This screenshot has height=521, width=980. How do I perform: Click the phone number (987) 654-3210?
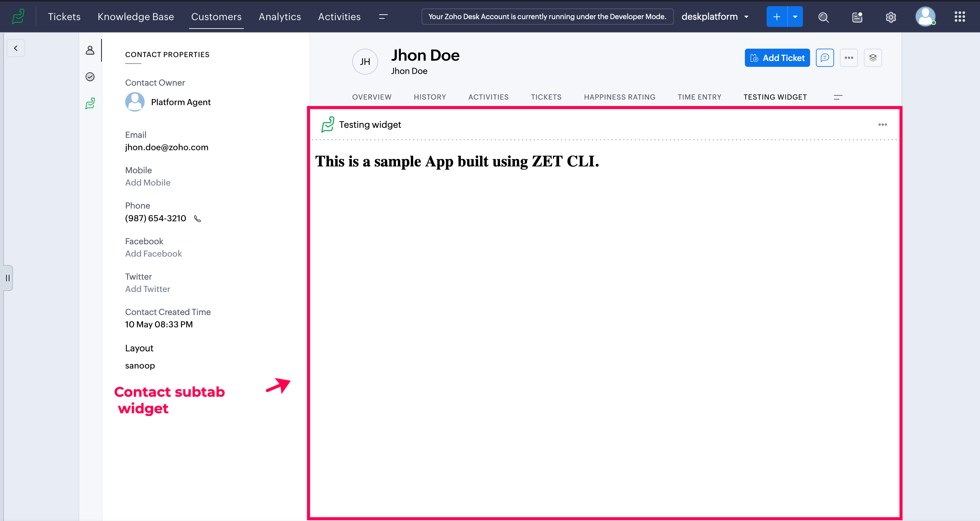point(155,218)
